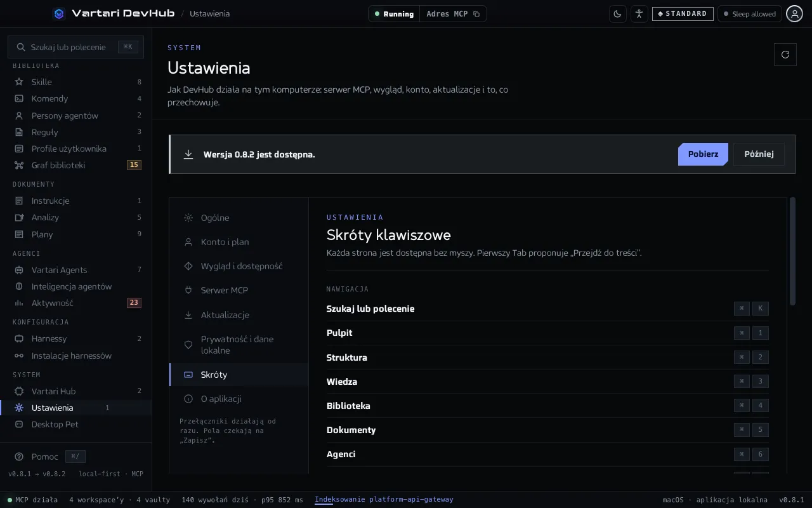The height and width of the screenshot is (508, 812).
Task: Copy the Adres MCP address
Action: pyautogui.click(x=453, y=13)
